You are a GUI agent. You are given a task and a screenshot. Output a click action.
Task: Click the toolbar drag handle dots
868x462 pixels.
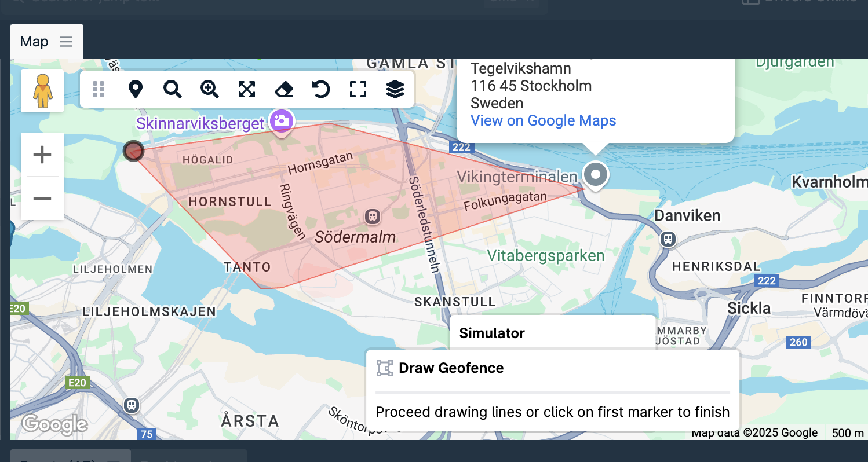tap(99, 89)
